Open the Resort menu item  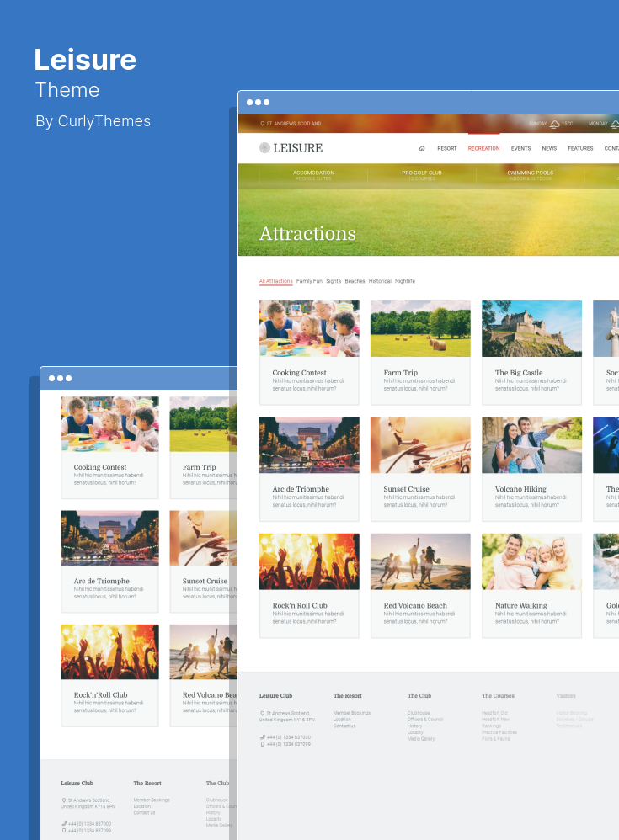447,148
